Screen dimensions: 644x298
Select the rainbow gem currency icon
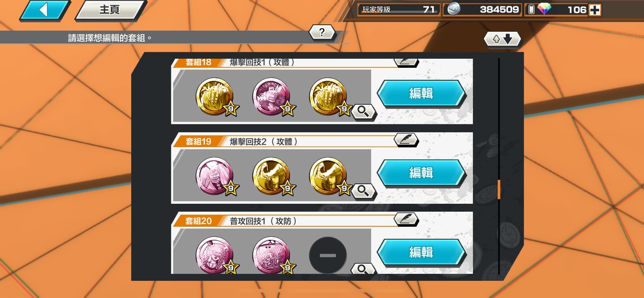coord(545,10)
